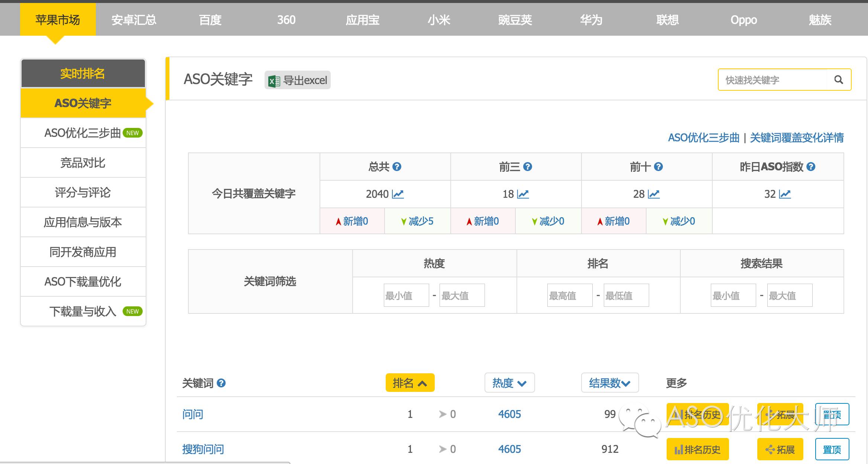Click 置顶 button in 搜狗问问 row
Viewport: 868px width, 464px height.
tap(832, 449)
